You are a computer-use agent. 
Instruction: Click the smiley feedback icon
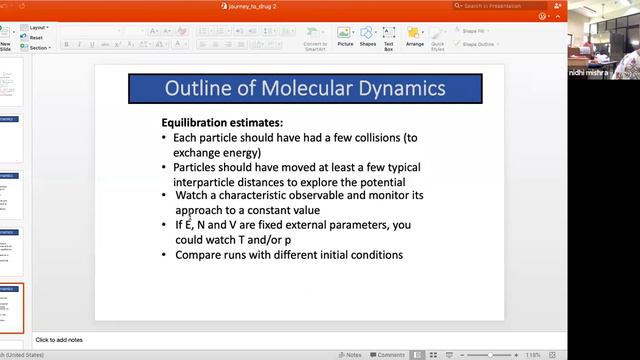[x=542, y=16]
